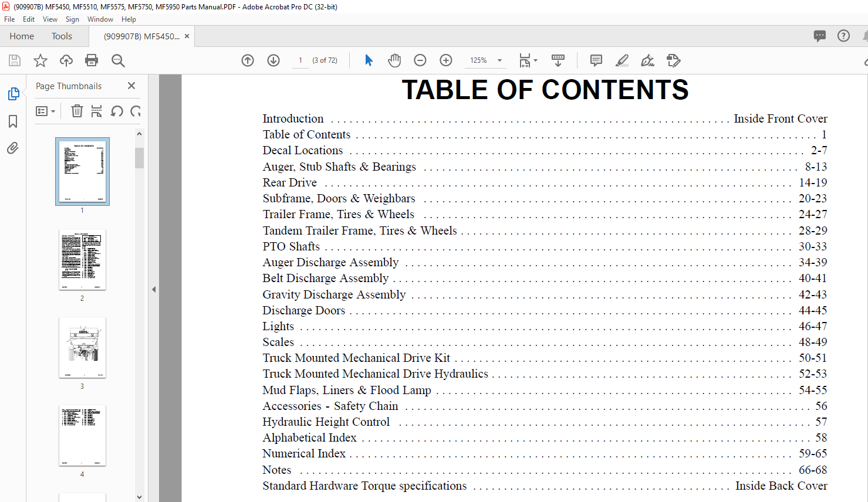Viewport: 868px width, 502px height.
Task: Click 'Decal Locations' contents entry
Action: [303, 151]
